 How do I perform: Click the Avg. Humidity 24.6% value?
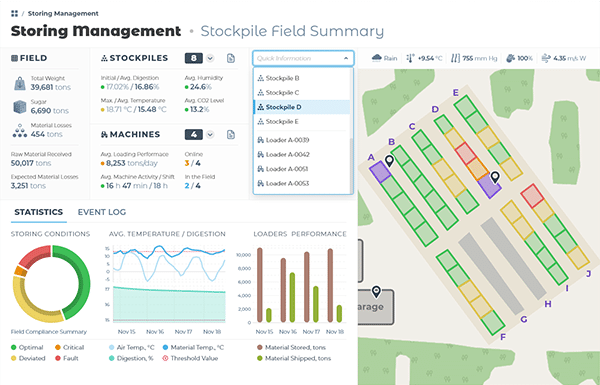click(198, 87)
